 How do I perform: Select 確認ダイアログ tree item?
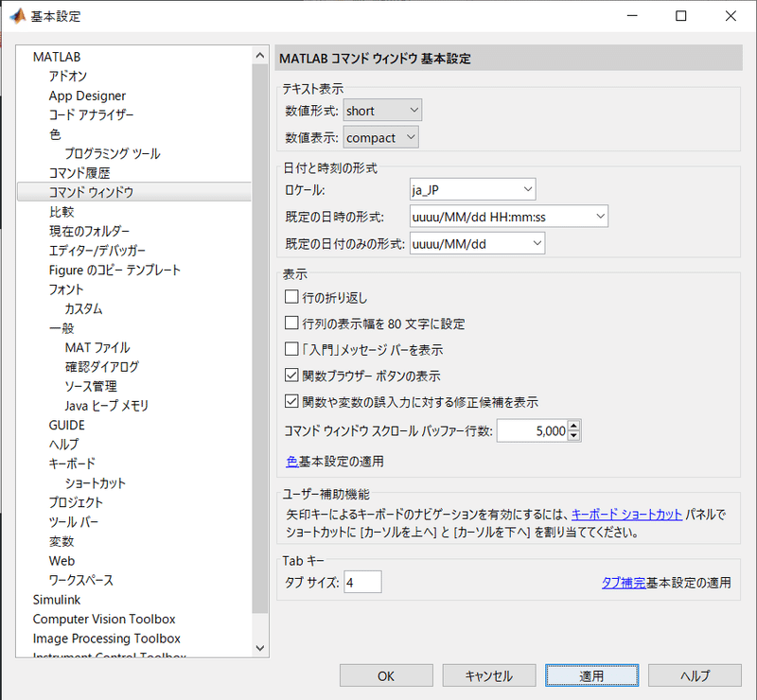coord(102,367)
